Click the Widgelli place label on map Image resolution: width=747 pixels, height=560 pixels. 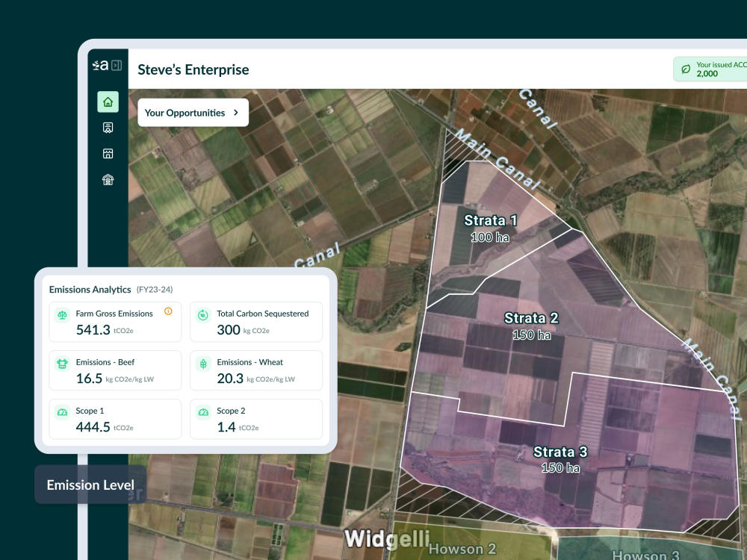pos(387,538)
